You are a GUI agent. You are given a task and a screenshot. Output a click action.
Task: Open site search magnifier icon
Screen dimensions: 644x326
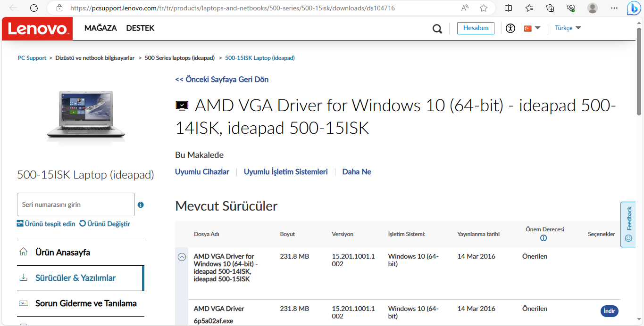[x=437, y=29]
